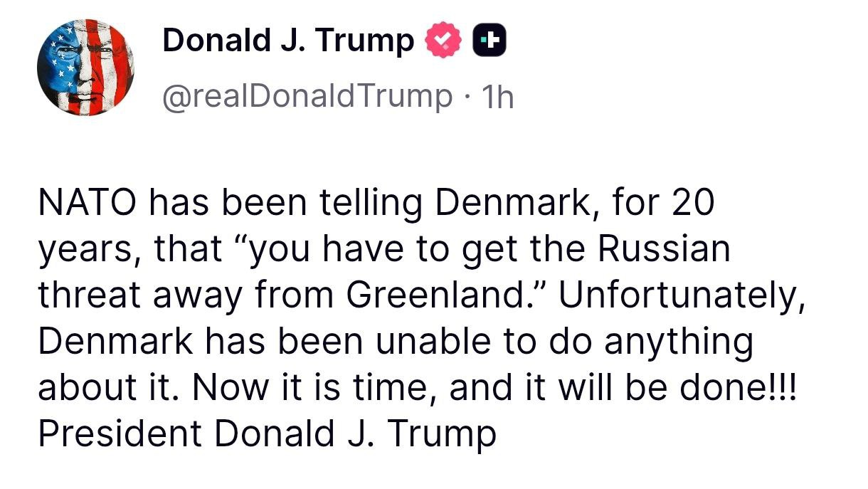Click the President Donald J. Trump signature line

(267, 434)
